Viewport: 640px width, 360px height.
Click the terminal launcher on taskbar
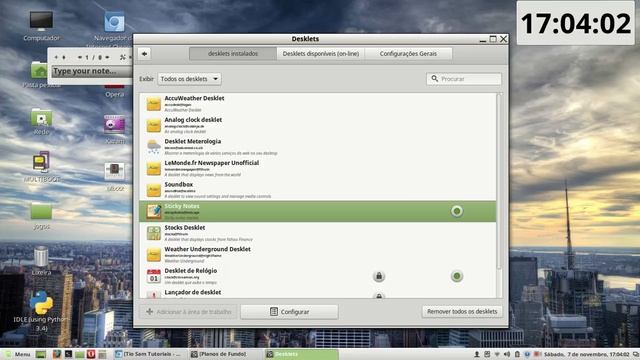tap(68, 354)
